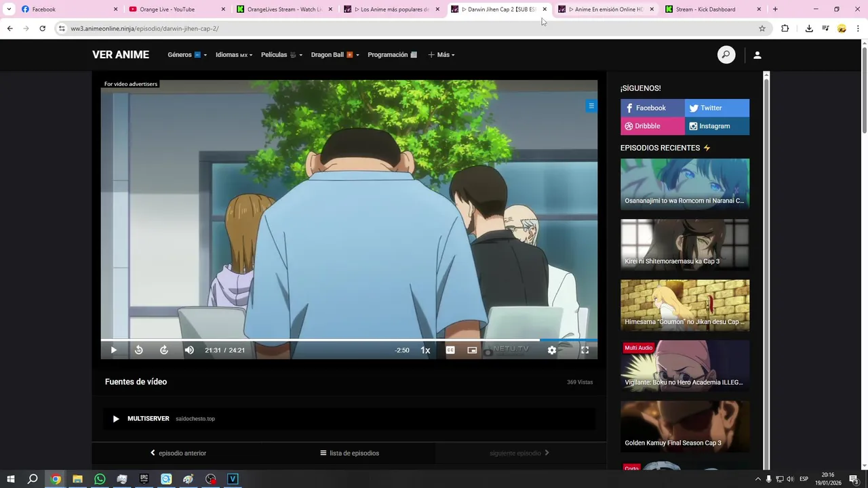868x488 pixels.
Task: Skip forward 10 seconds in video
Action: coord(164,350)
